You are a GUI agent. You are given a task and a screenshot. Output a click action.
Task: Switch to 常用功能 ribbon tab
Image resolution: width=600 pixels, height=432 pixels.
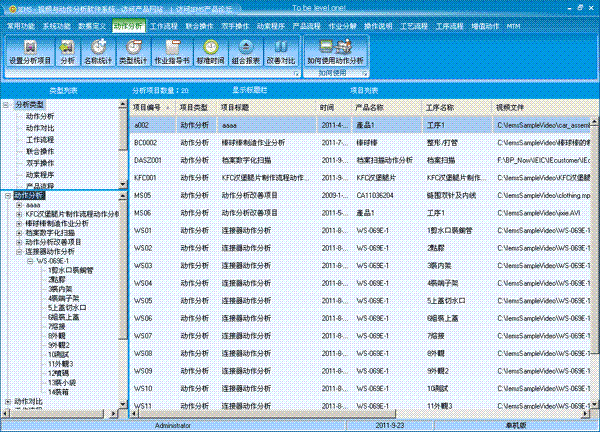(x=21, y=26)
